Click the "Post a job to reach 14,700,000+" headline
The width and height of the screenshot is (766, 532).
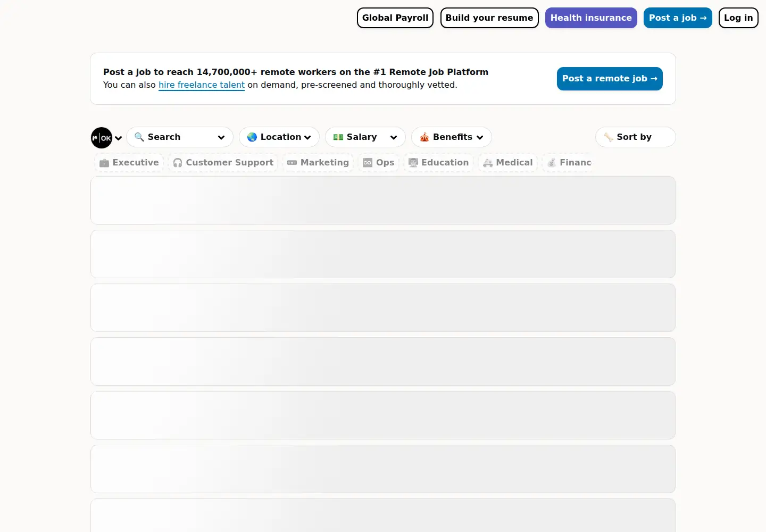point(296,72)
